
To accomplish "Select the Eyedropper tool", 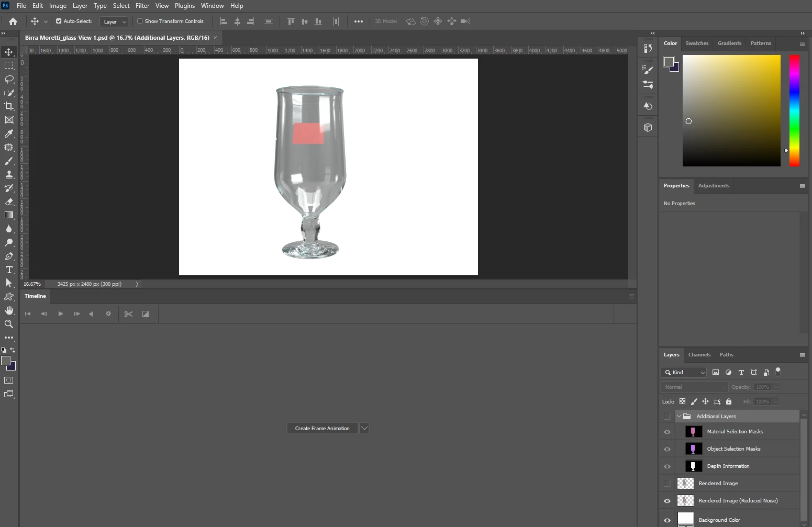I will [x=9, y=133].
